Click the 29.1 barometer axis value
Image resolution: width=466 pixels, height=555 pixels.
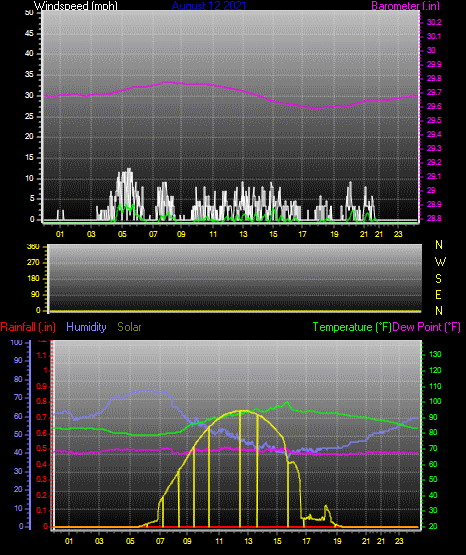pos(434,176)
